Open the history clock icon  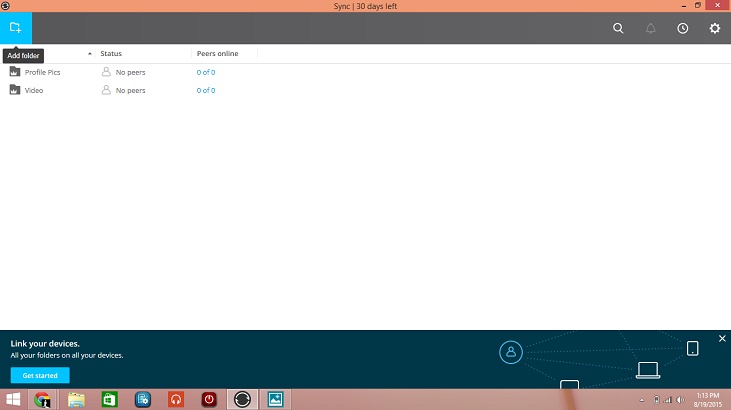tap(682, 28)
